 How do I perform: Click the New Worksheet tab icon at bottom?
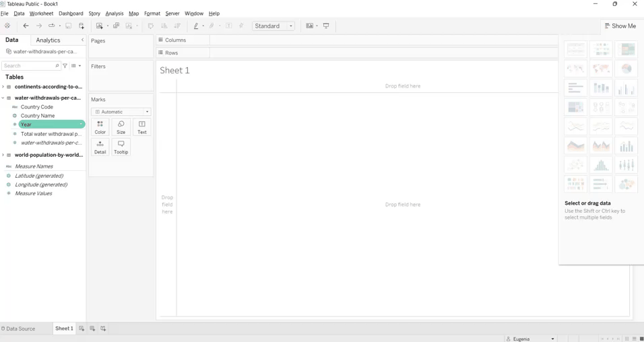82,329
